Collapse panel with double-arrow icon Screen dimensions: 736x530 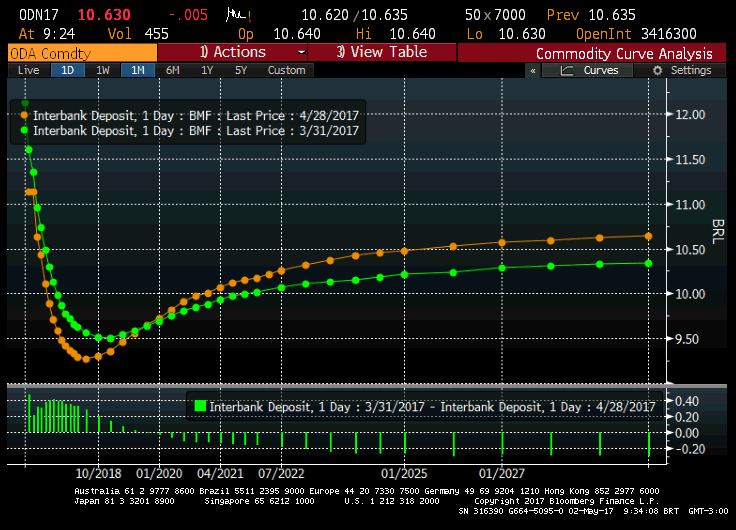[533, 71]
